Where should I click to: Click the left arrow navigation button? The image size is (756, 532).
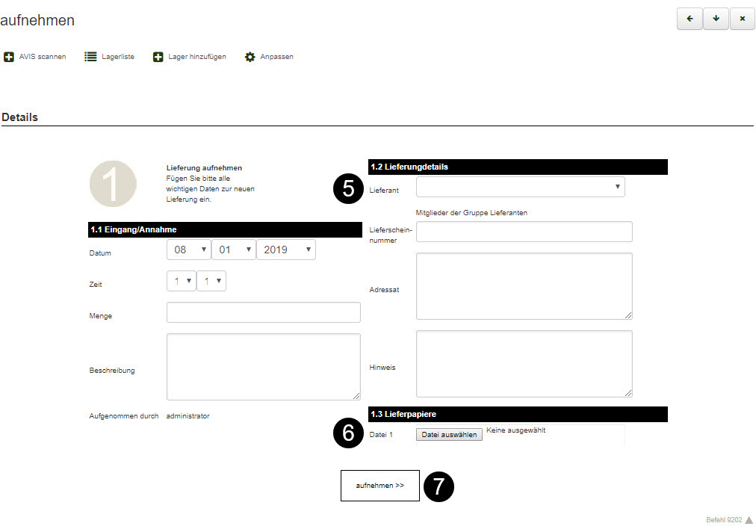tap(690, 19)
